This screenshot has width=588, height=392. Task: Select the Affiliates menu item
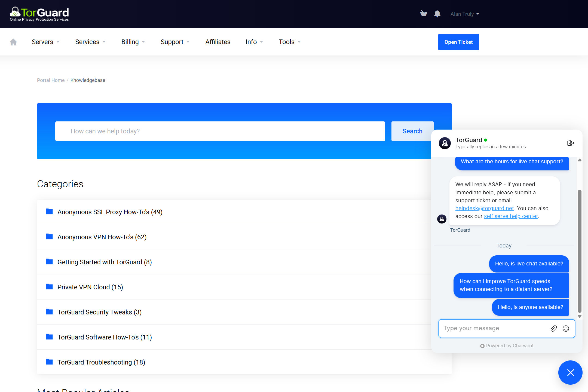(x=218, y=42)
